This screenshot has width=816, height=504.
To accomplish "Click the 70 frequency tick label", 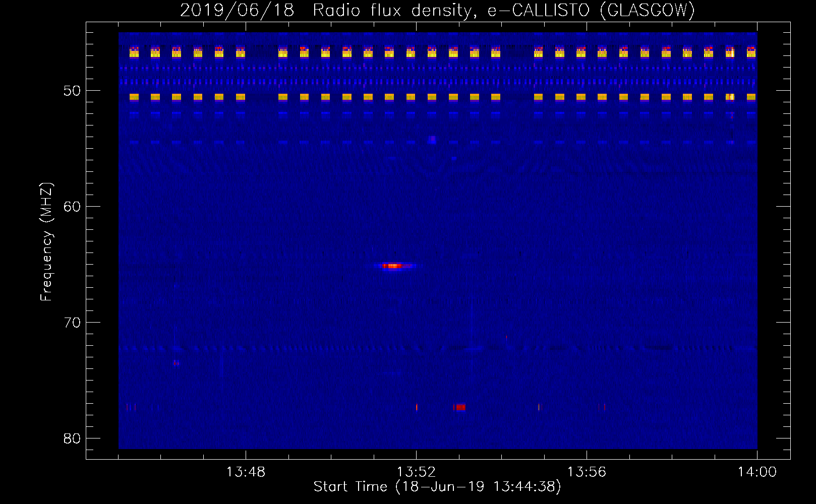I will pyautogui.click(x=72, y=323).
